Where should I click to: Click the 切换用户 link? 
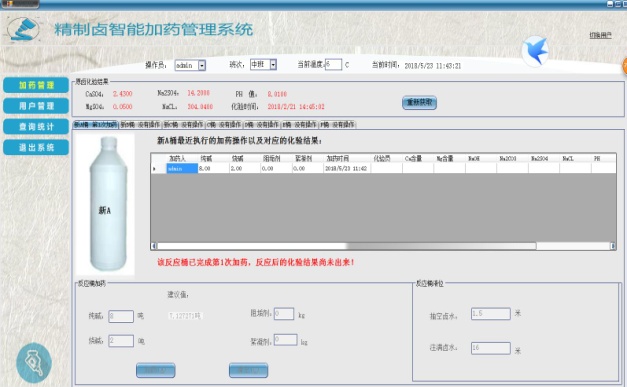tap(600, 36)
